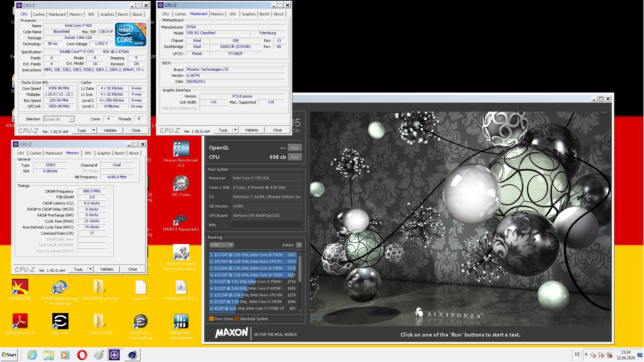The image size is (644, 362).
Task: Click the Your Score orange legend swatch
Action: pyautogui.click(x=211, y=319)
